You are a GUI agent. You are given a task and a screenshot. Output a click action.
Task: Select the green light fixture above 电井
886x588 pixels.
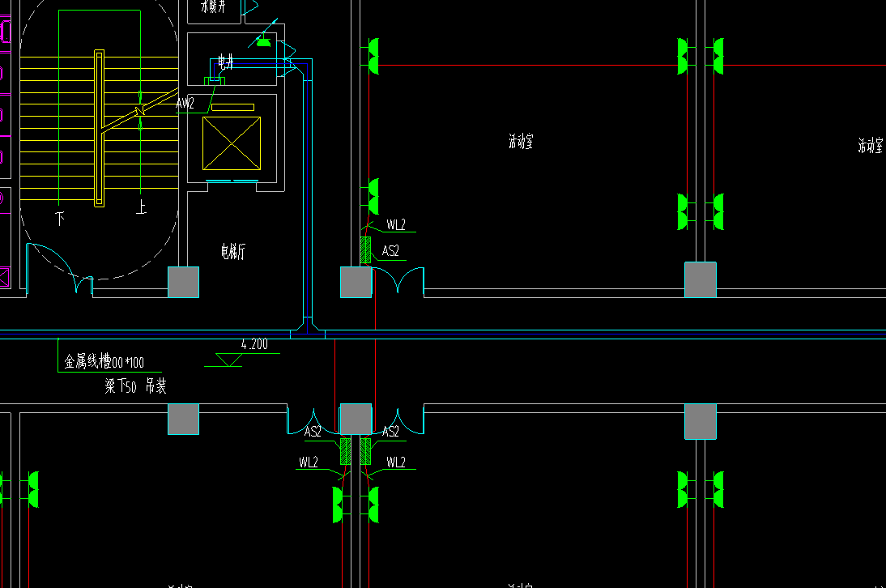point(263,41)
